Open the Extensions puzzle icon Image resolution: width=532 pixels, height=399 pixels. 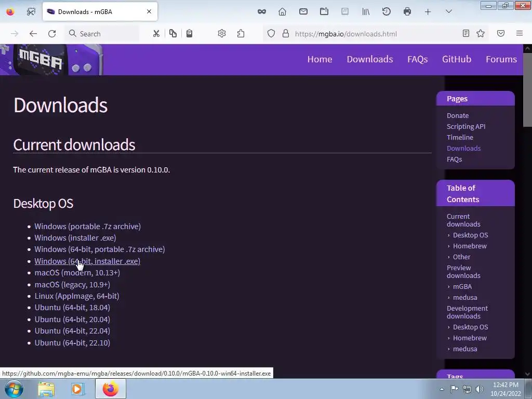click(241, 34)
